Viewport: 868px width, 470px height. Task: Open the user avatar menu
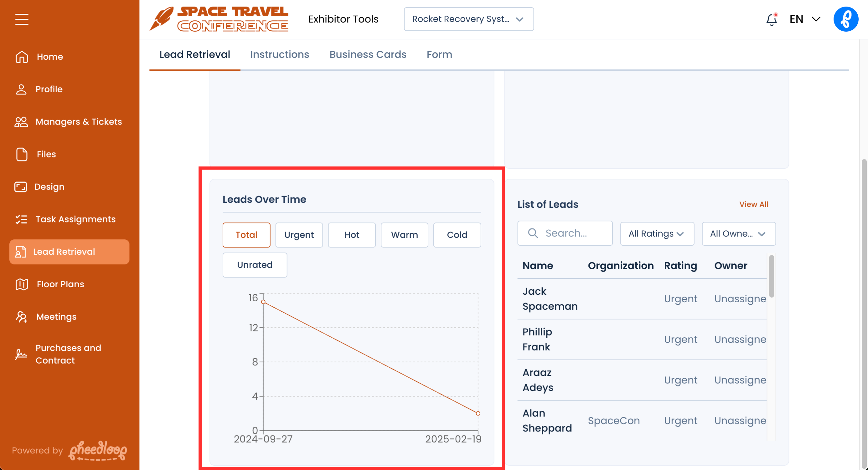point(846,19)
